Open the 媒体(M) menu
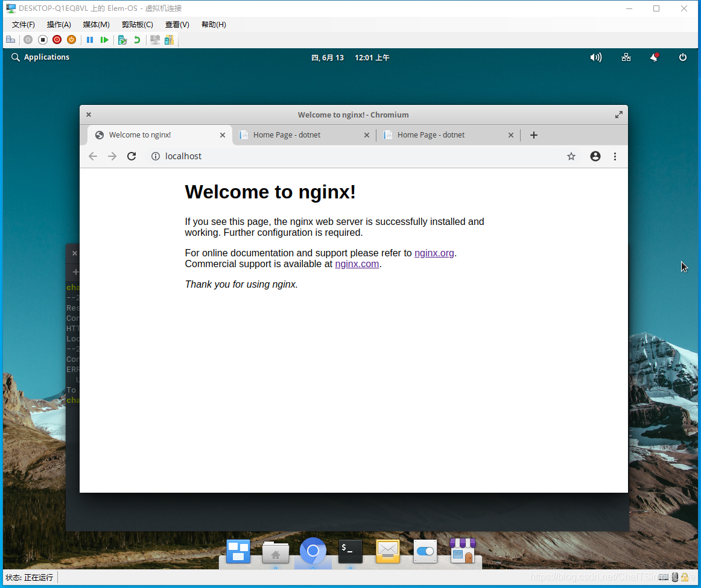 (x=96, y=25)
